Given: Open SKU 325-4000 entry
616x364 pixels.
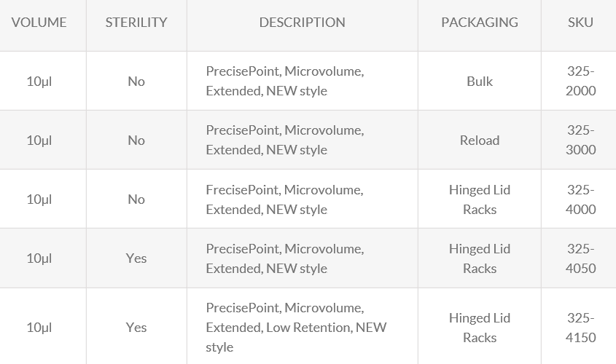Looking at the screenshot, I should pos(581,199).
